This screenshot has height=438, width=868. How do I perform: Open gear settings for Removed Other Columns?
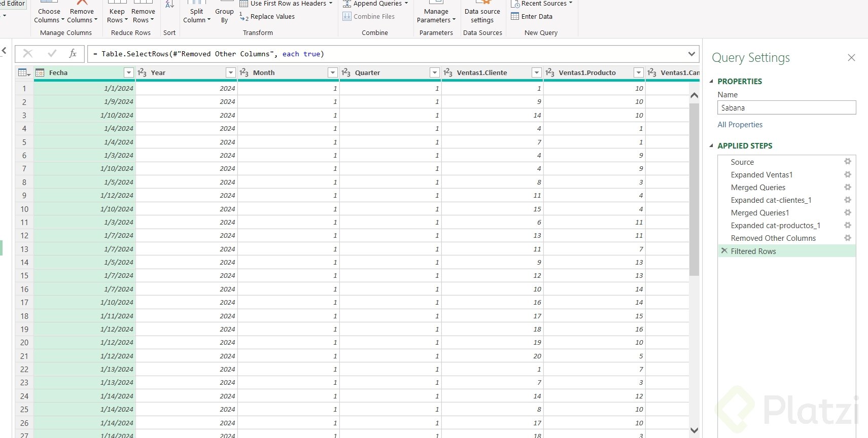847,238
